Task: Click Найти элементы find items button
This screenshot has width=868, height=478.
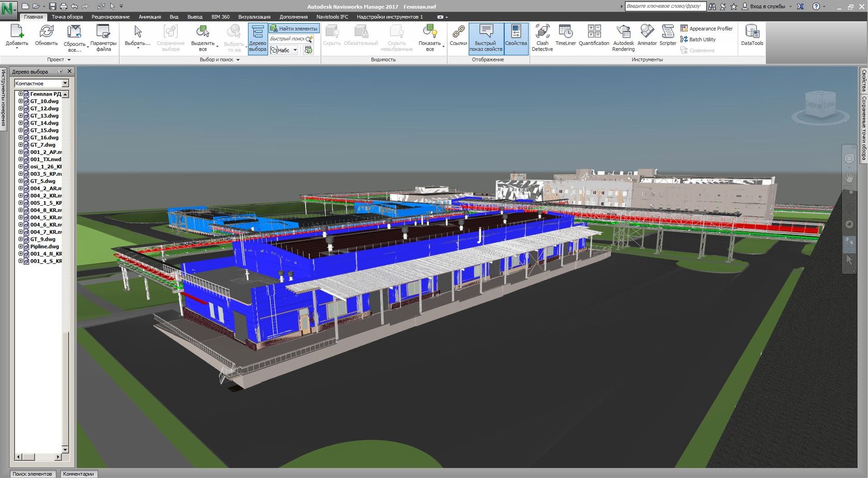Action: tap(294, 28)
